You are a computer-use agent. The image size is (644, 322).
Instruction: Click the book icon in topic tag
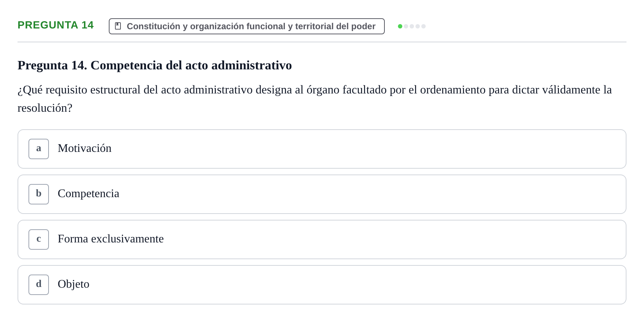[118, 26]
